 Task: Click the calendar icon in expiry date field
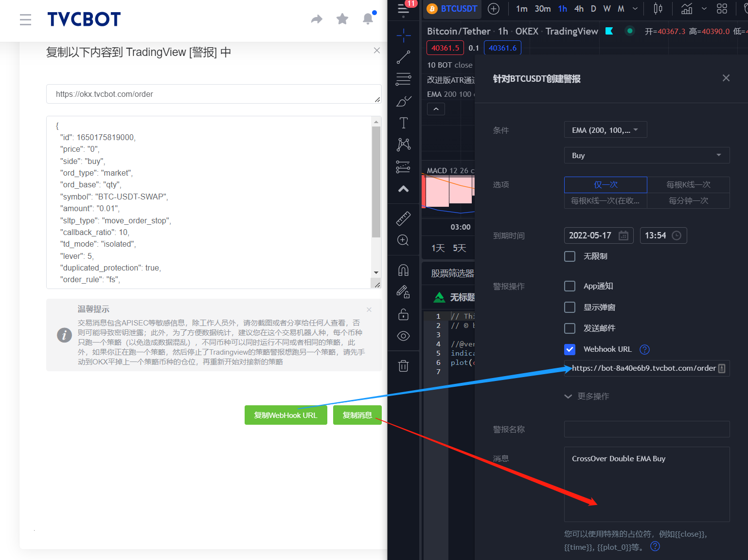point(623,235)
